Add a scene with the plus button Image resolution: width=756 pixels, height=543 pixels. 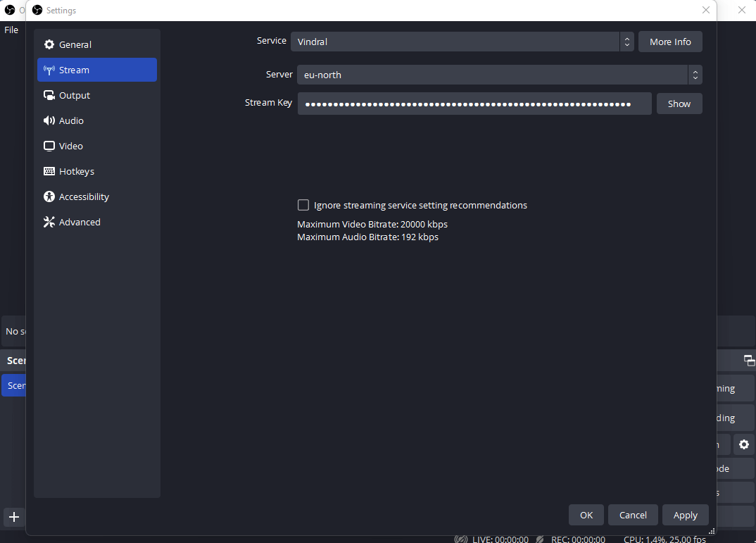[x=14, y=517]
